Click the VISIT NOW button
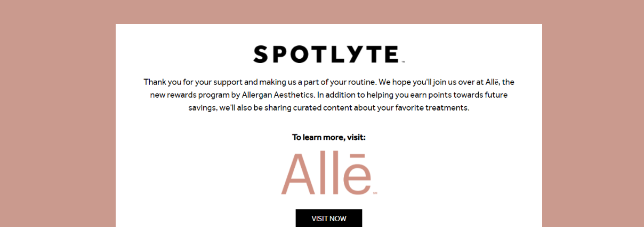The width and height of the screenshot is (644, 227). [x=329, y=218]
